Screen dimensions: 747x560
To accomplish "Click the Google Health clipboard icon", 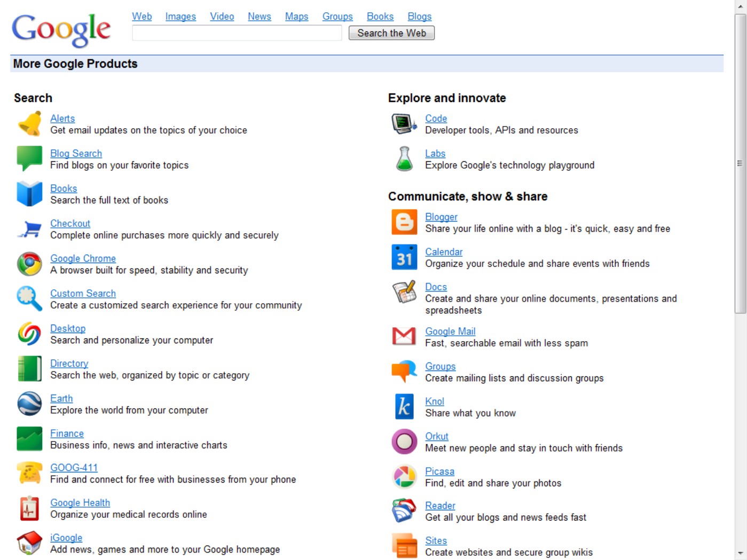I will (x=29, y=508).
